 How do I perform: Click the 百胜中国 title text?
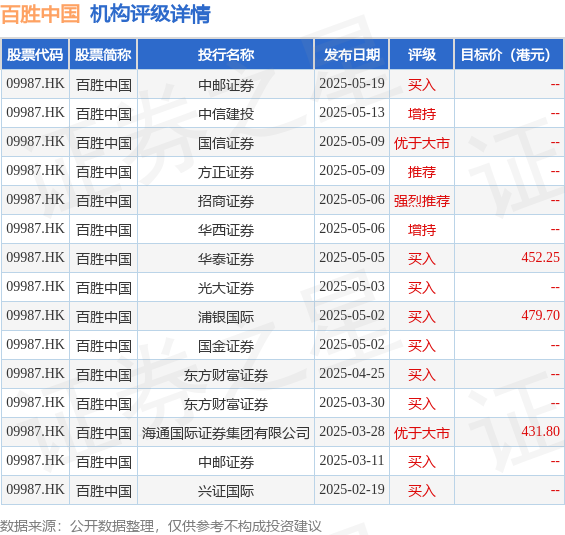pos(40,14)
